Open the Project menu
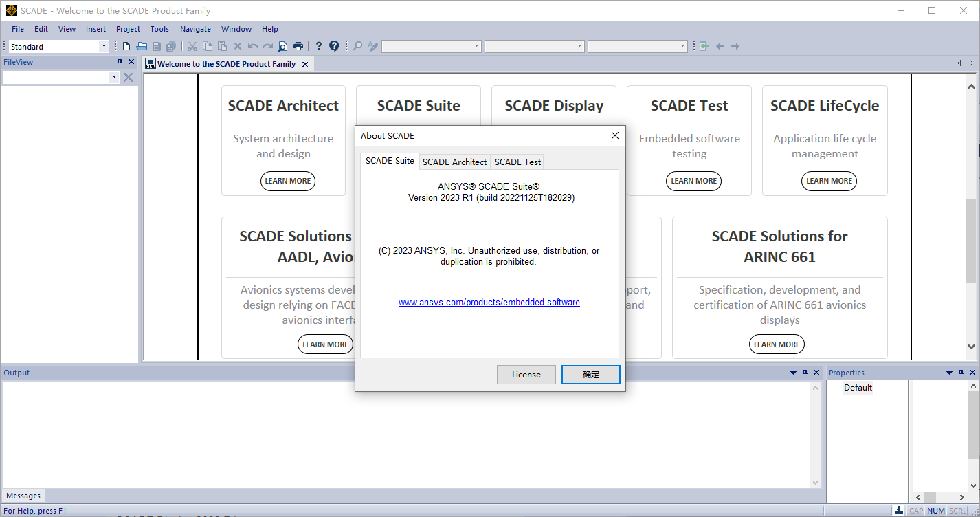 point(128,29)
